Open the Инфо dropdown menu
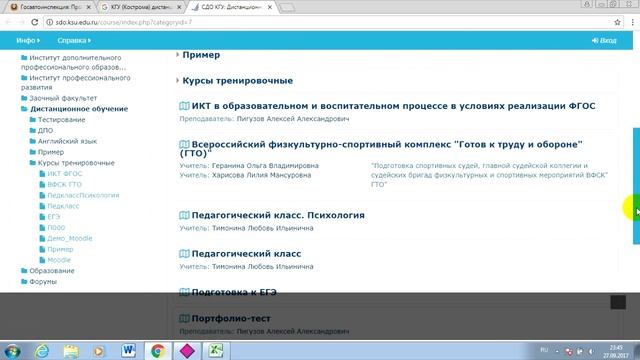The height and width of the screenshot is (360, 640). pyautogui.click(x=28, y=40)
